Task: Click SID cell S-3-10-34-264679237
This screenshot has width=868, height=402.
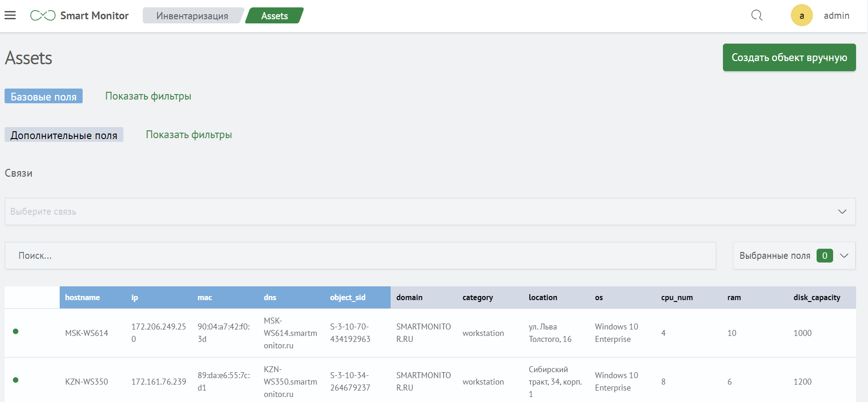Action: pyautogui.click(x=350, y=381)
